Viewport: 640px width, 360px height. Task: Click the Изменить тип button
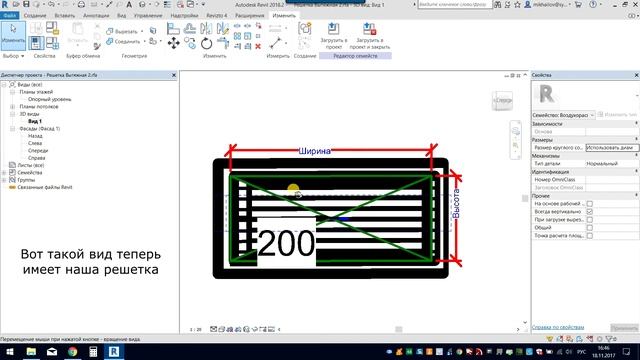pos(618,115)
